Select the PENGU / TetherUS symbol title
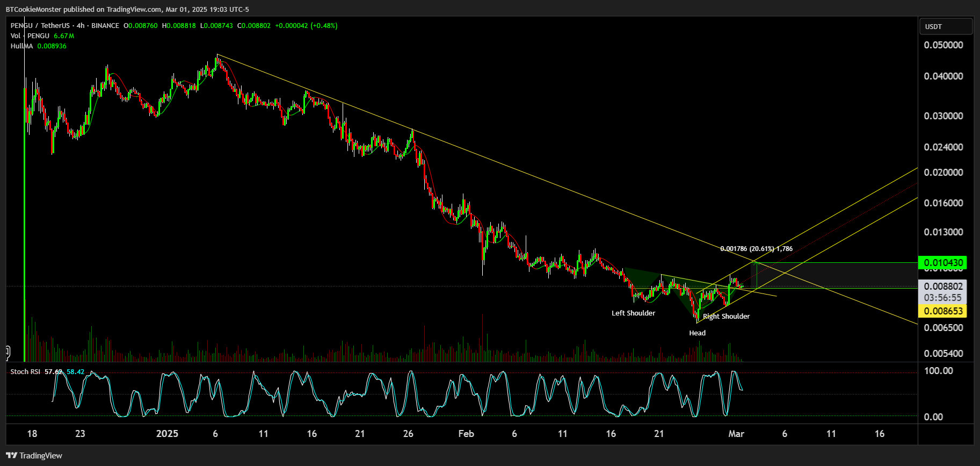 point(41,25)
